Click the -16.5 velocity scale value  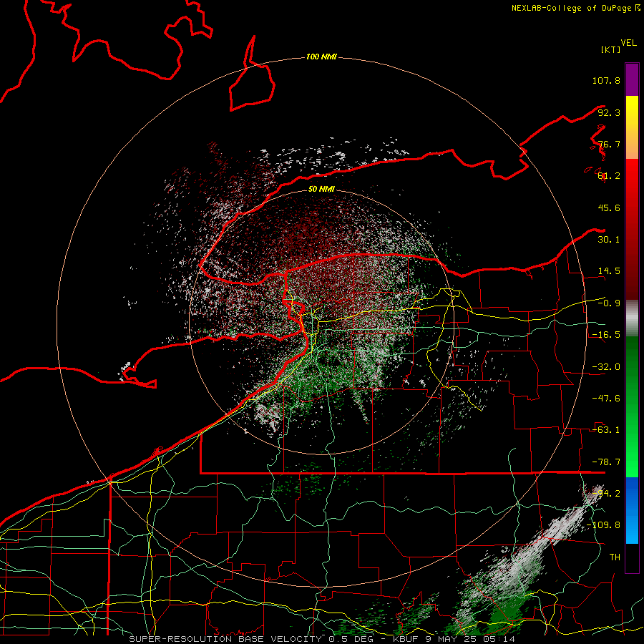(x=606, y=335)
